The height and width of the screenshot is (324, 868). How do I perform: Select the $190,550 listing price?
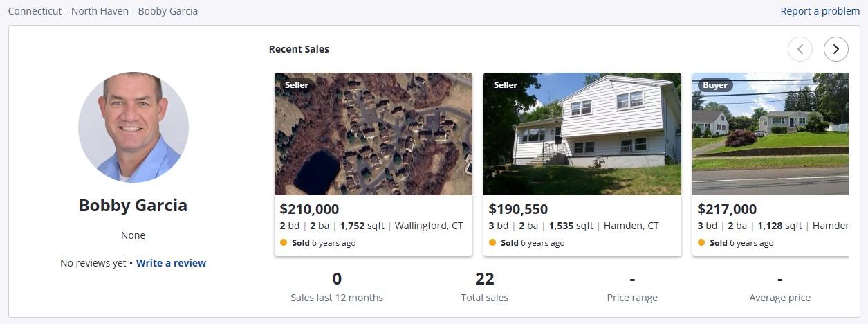point(518,209)
